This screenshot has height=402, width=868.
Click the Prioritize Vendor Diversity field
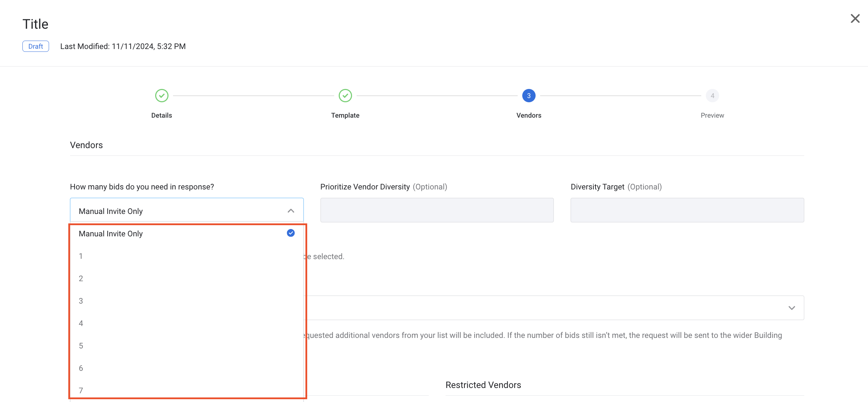(437, 210)
